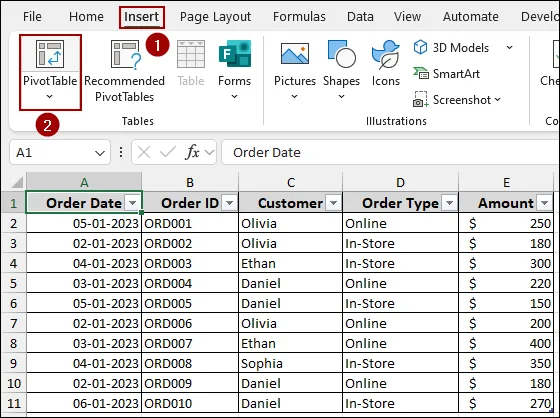
Task: Select the Sophia customer cell
Action: coord(290,363)
